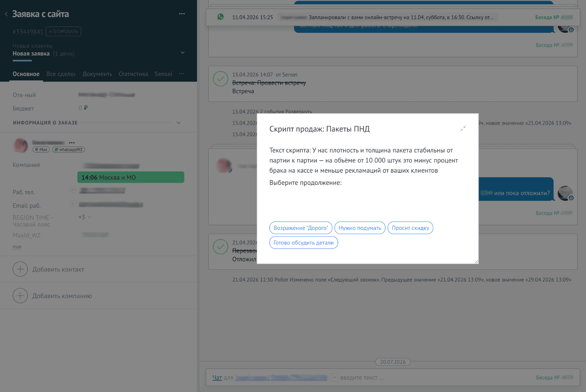Switch to the Статистика tab

133,74
